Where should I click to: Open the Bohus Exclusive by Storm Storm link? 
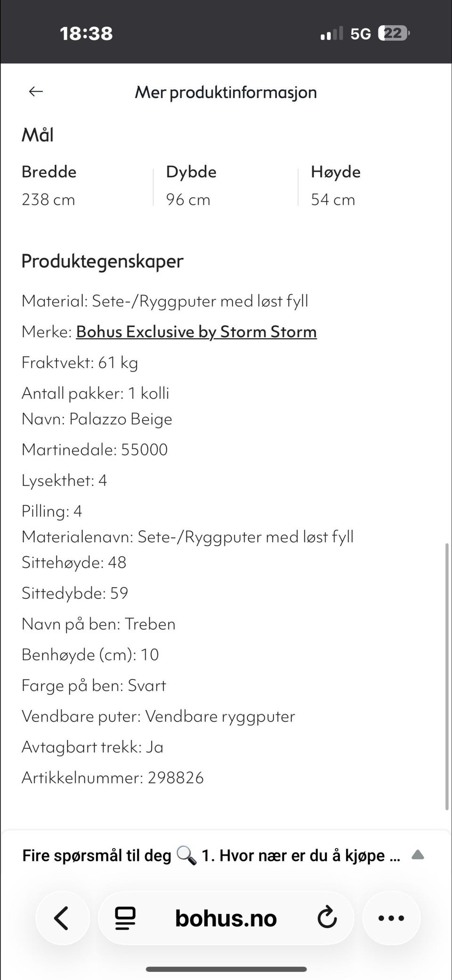pos(196,332)
